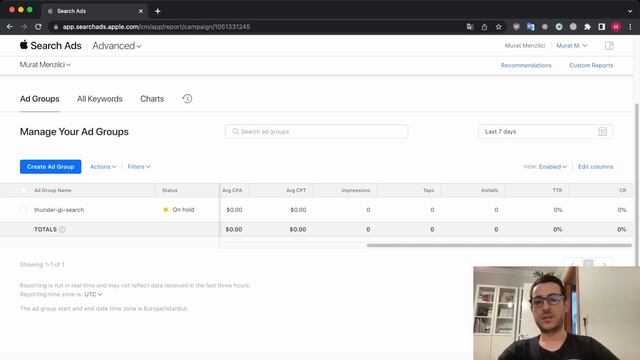
Task: Toggle the browser side panel icon
Action: click(602, 27)
